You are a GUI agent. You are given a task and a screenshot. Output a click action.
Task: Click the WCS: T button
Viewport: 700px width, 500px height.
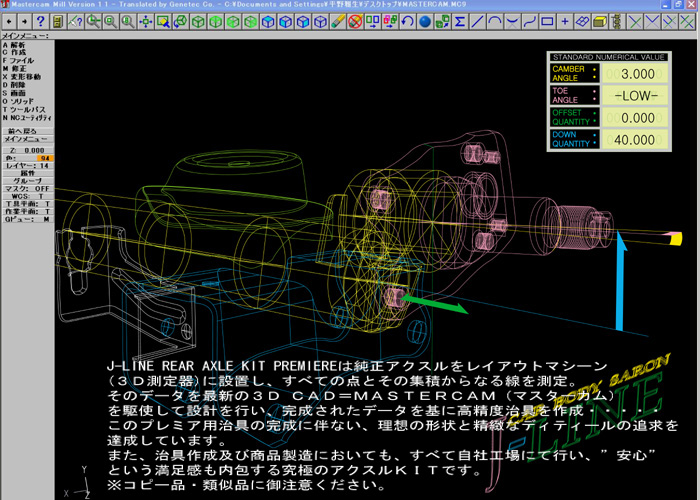28,196
